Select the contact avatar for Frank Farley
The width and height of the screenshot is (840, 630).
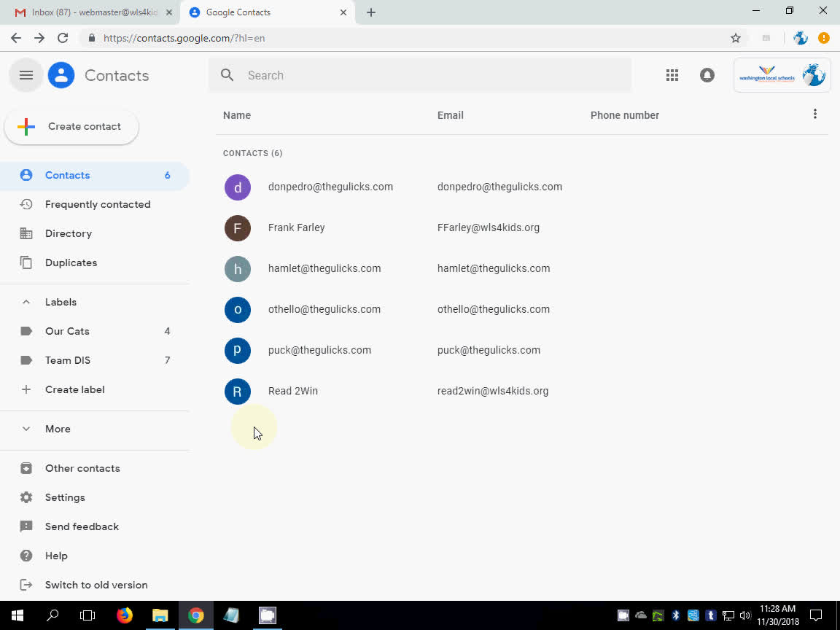238,227
